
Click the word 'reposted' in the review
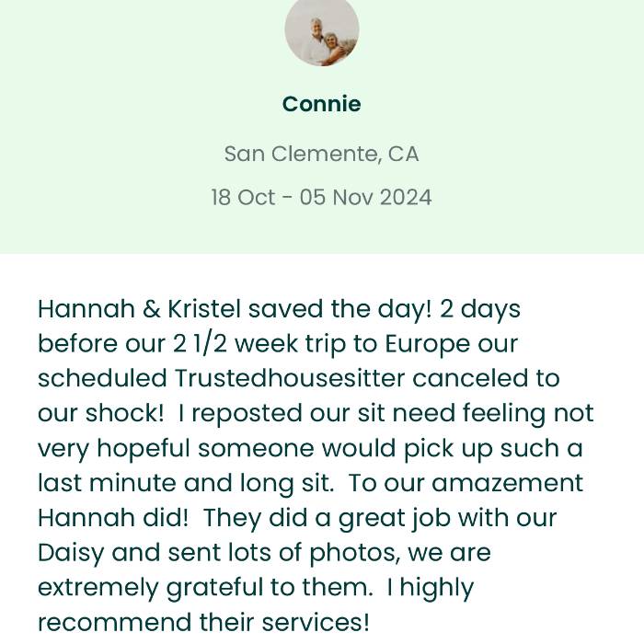[247, 415]
